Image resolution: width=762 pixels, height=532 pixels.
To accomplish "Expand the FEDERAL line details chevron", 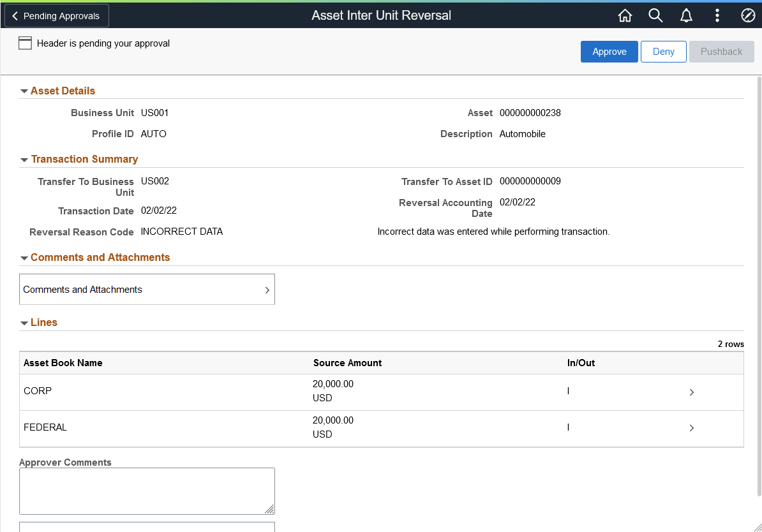I will [x=691, y=427].
